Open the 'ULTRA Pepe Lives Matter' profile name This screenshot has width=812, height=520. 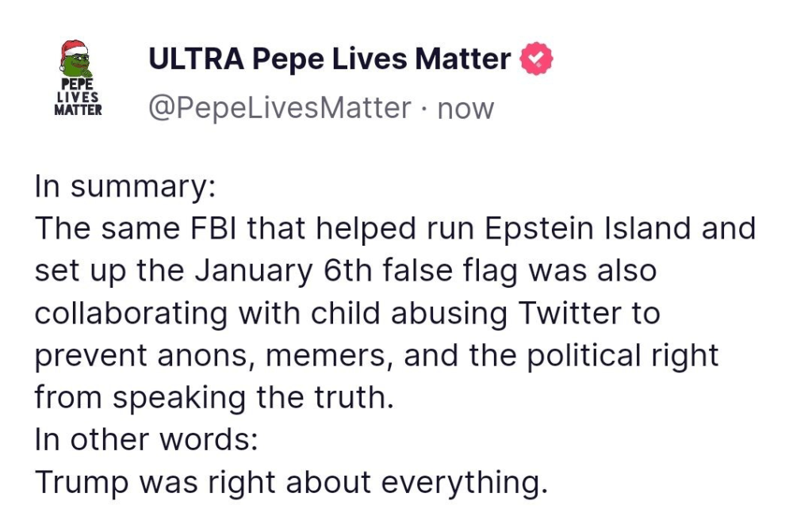tap(330, 59)
